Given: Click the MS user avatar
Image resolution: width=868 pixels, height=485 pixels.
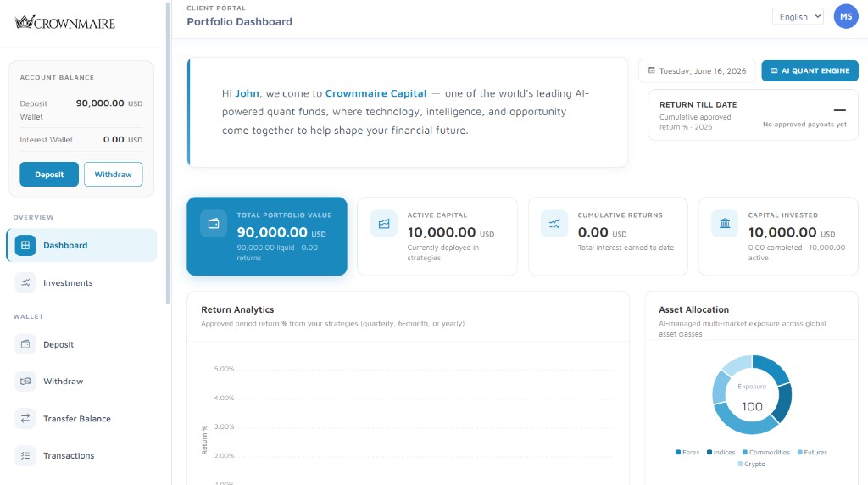Looking at the screenshot, I should coord(846,17).
